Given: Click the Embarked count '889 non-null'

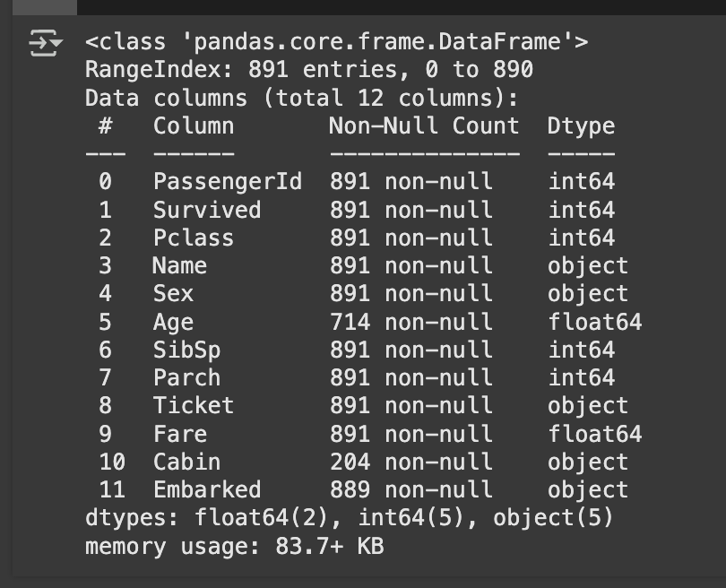Looking at the screenshot, I should click(x=411, y=489).
